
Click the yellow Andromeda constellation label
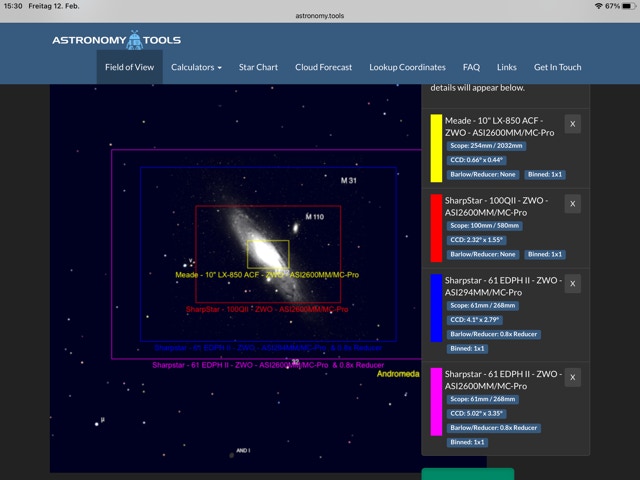click(398, 374)
